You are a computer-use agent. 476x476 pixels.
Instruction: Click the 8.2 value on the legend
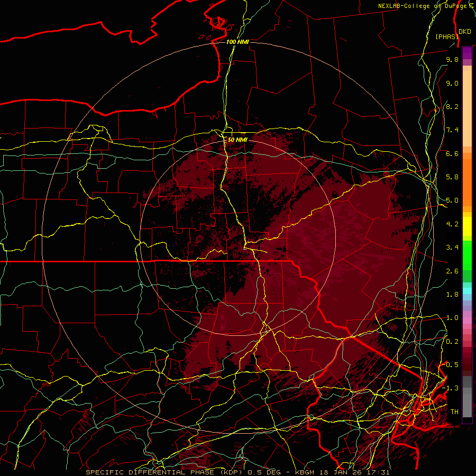(x=452, y=106)
